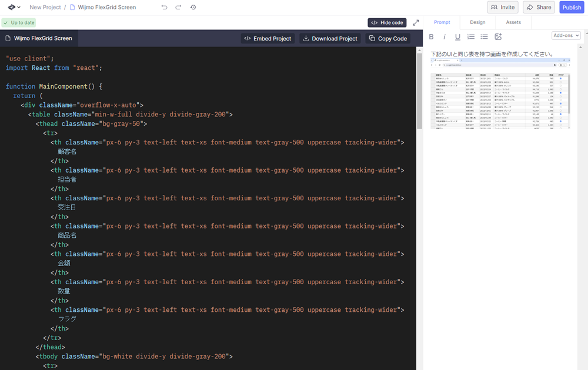Click the Japanese prompt text line
The width and height of the screenshot is (588, 370).
[492, 54]
